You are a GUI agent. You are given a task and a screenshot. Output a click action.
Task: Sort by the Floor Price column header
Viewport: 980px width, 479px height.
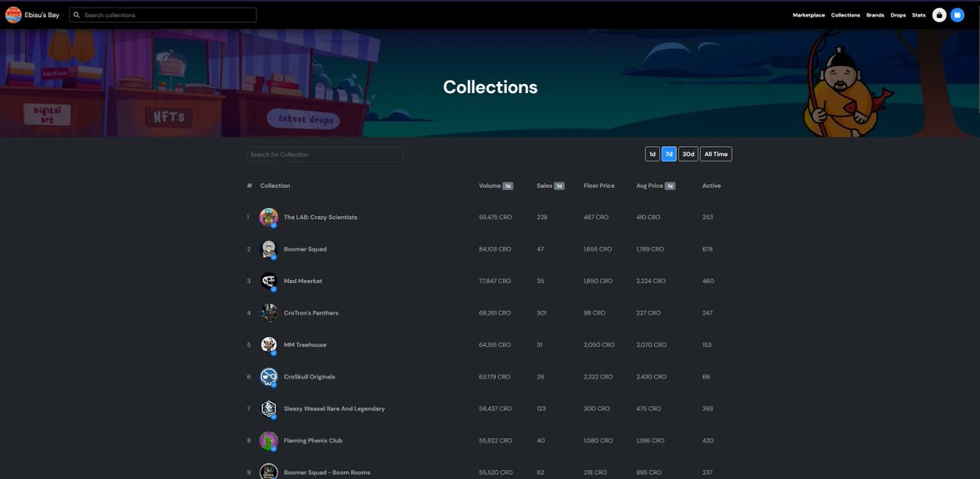[599, 186]
